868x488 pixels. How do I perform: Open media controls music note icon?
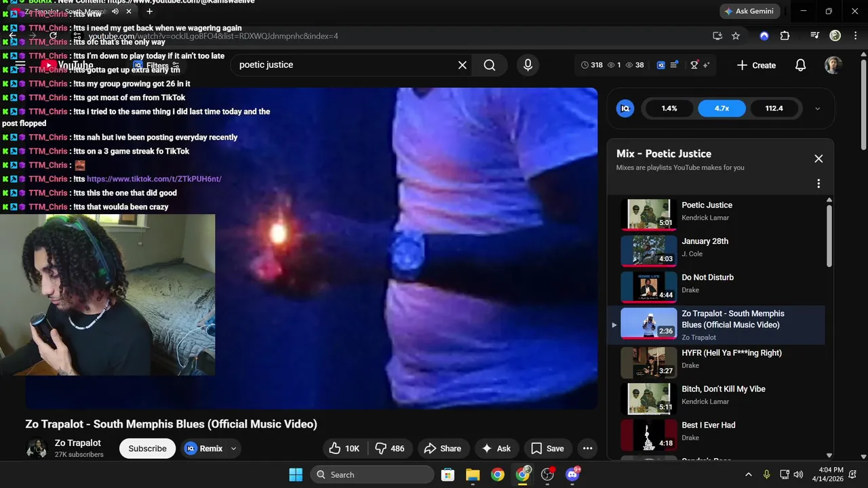pyautogui.click(x=814, y=36)
